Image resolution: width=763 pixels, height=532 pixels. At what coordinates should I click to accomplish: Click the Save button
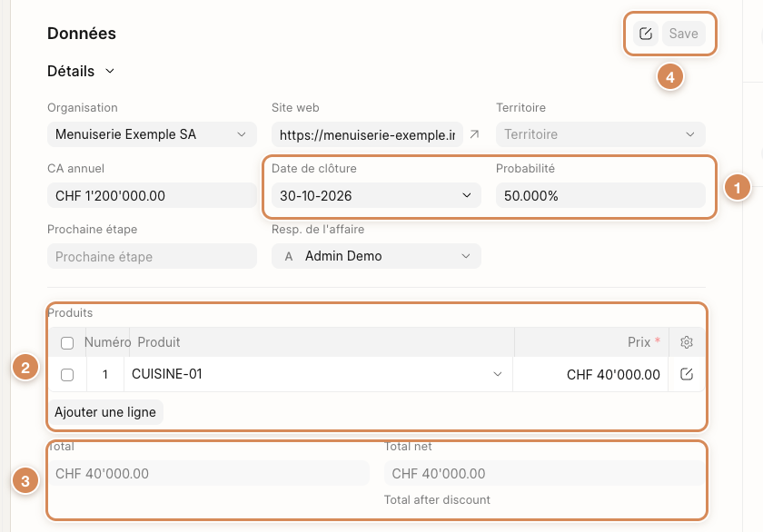pyautogui.click(x=684, y=34)
